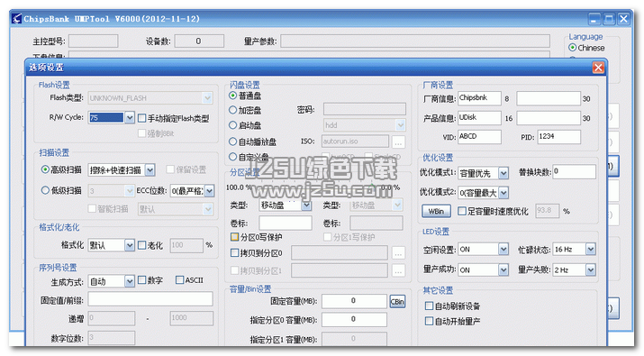Click the 主控型号 field in main window
The image size is (644, 356).
(x=94, y=41)
